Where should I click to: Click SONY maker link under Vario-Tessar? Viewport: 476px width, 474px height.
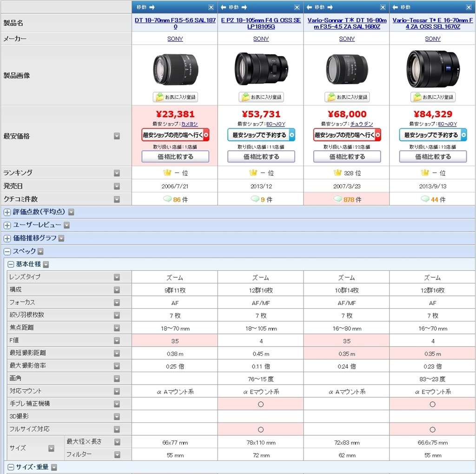[x=433, y=39]
